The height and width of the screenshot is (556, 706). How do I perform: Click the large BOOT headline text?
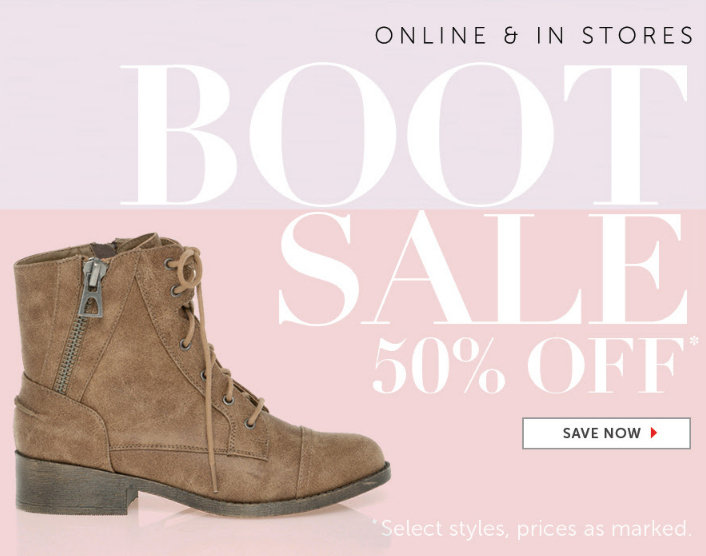(x=404, y=134)
